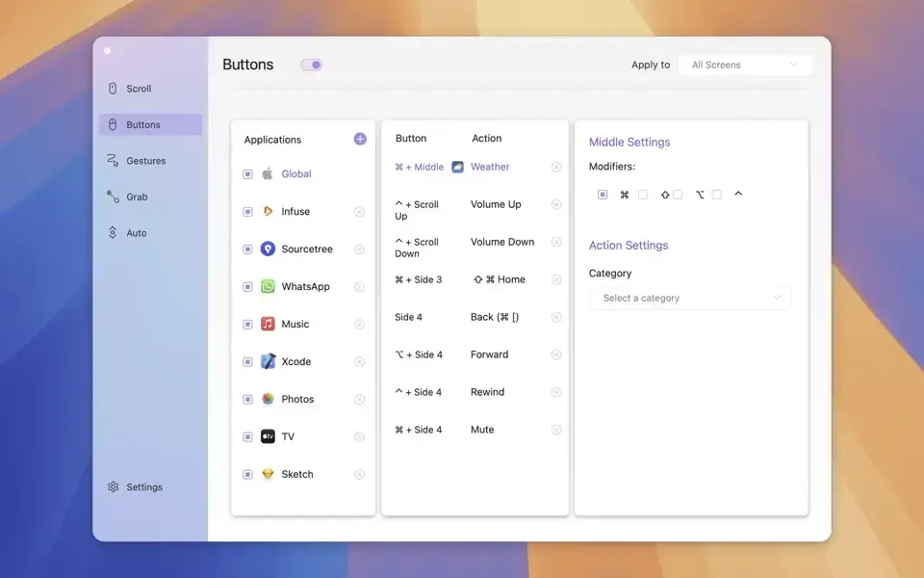924x578 pixels.
Task: Select the Rewind action text
Action: click(x=487, y=392)
